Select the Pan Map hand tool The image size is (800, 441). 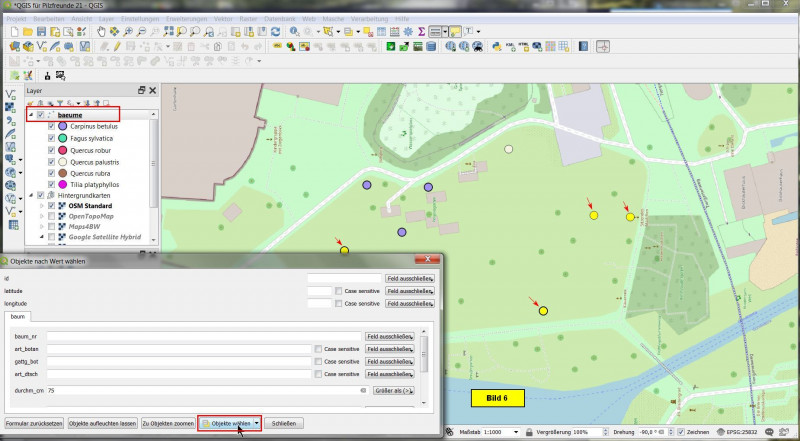point(103,32)
